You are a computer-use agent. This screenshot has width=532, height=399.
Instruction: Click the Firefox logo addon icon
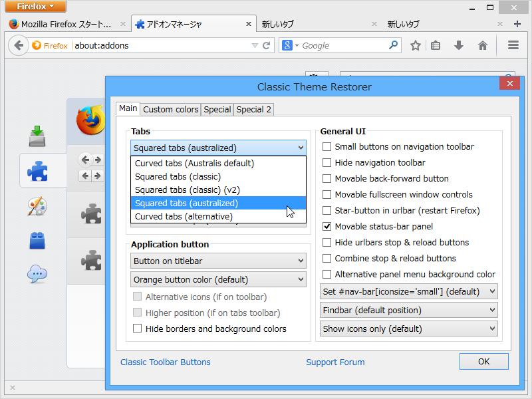90,120
